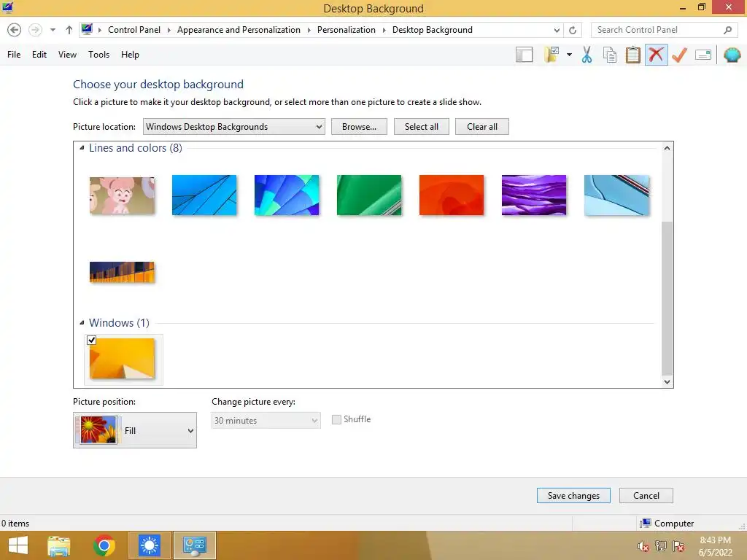Screen dimensions: 747x560
Task: Select the light blue wallpaper thumbnail
Action: point(616,195)
